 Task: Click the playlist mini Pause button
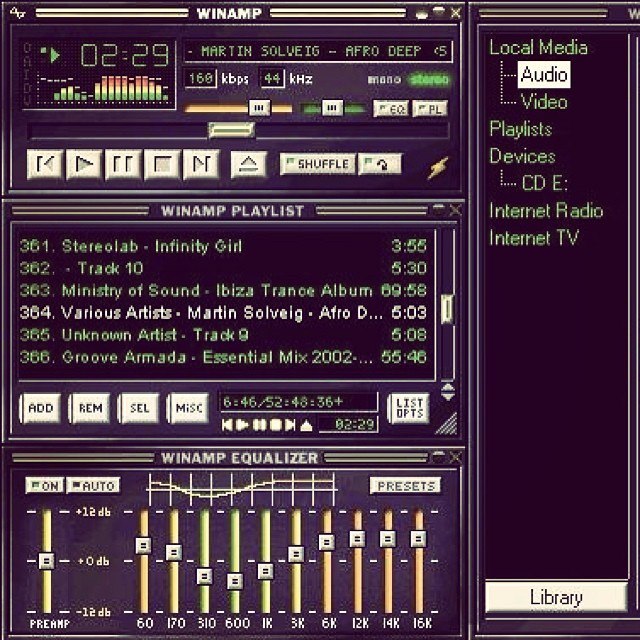259,425
